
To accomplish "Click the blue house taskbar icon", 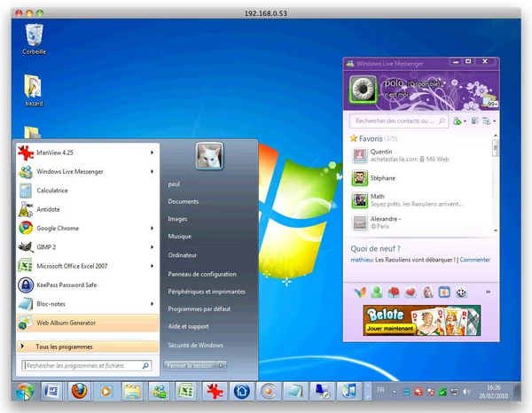I will [241, 392].
